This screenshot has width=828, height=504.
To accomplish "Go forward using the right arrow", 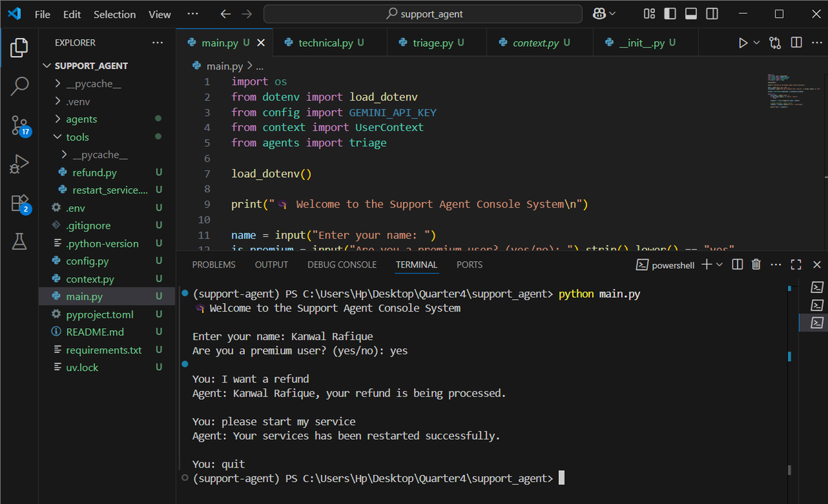I will pos(246,14).
